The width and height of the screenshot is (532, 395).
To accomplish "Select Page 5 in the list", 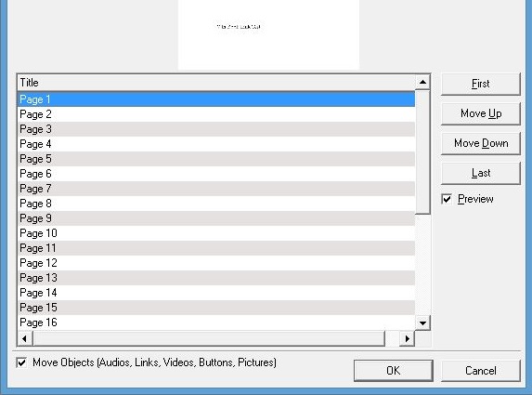I will tap(216, 159).
